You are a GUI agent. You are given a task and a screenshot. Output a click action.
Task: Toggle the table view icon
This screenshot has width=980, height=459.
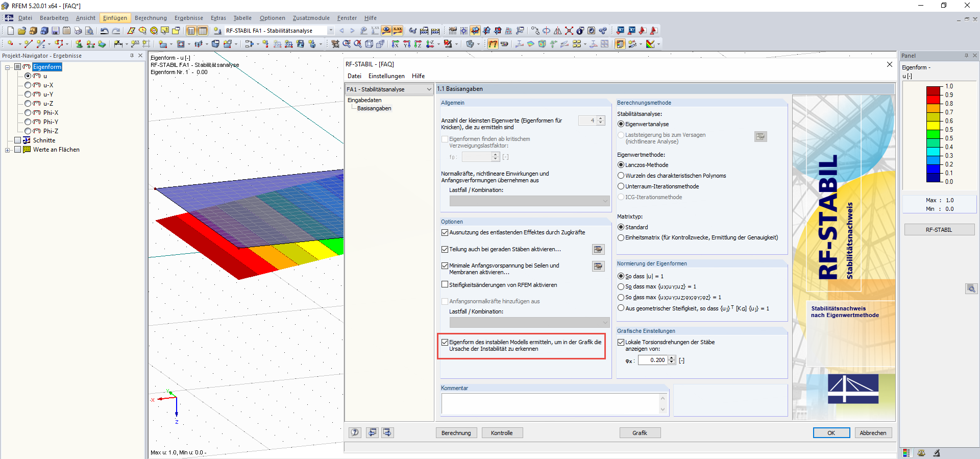[x=203, y=31]
